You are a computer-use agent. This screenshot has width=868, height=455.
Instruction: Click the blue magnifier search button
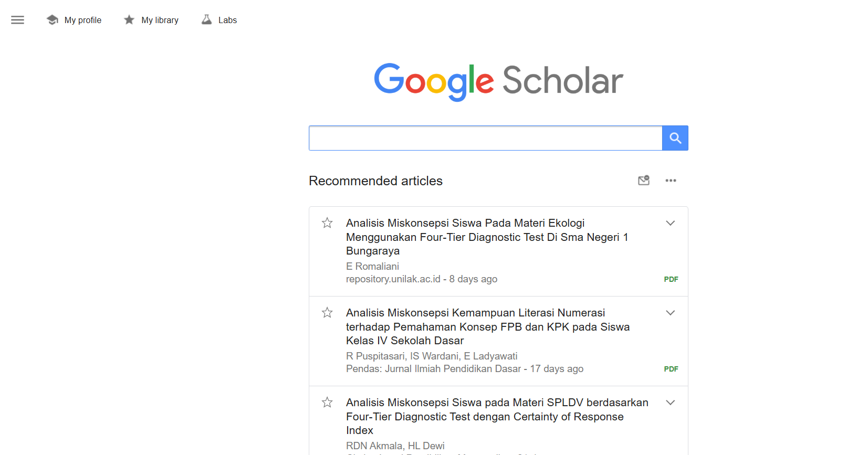(x=675, y=138)
